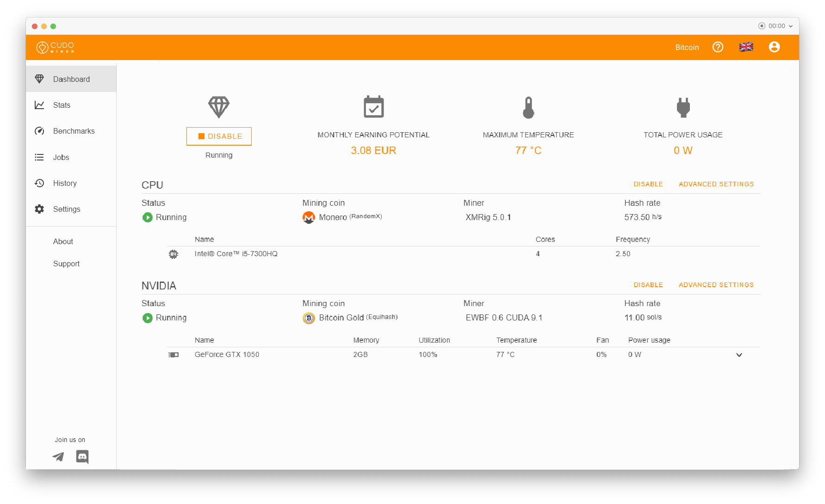Viewport: 825px width, 504px height.
Task: Open Settings via the gear icon
Action: 40,209
